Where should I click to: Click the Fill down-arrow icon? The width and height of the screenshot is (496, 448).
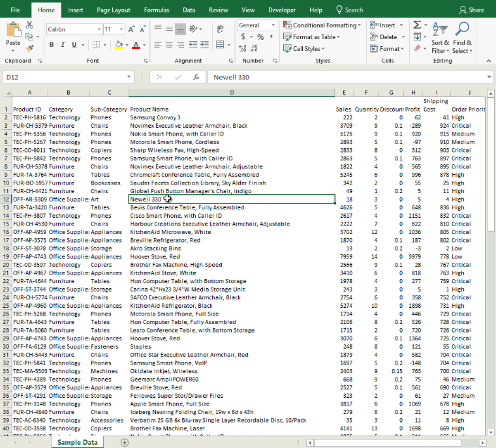click(x=417, y=37)
